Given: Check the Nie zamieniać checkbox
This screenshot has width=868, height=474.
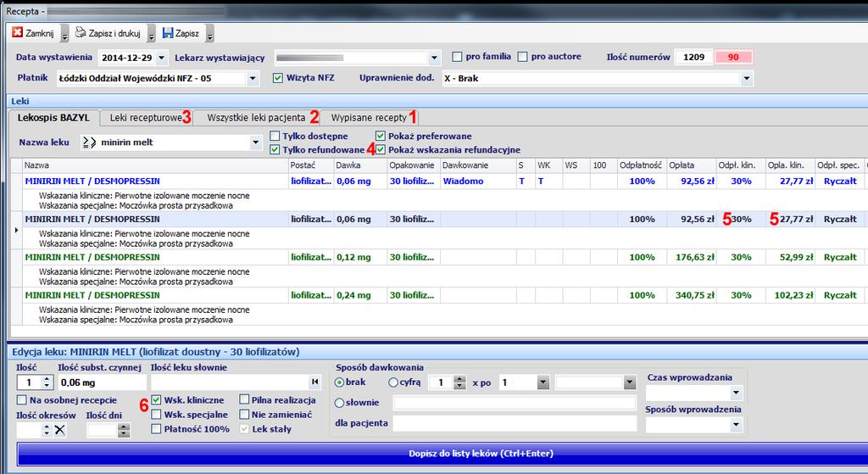Looking at the screenshot, I should pyautogui.click(x=244, y=414).
